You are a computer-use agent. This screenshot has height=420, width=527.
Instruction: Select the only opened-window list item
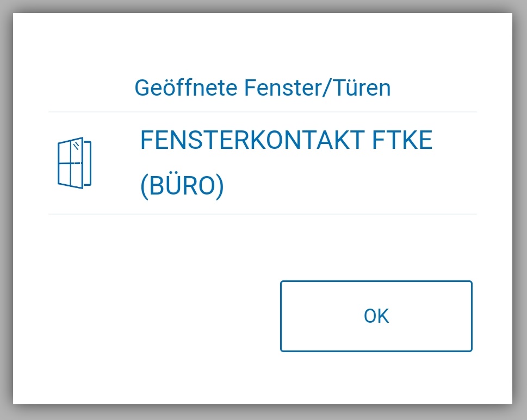pos(262,163)
